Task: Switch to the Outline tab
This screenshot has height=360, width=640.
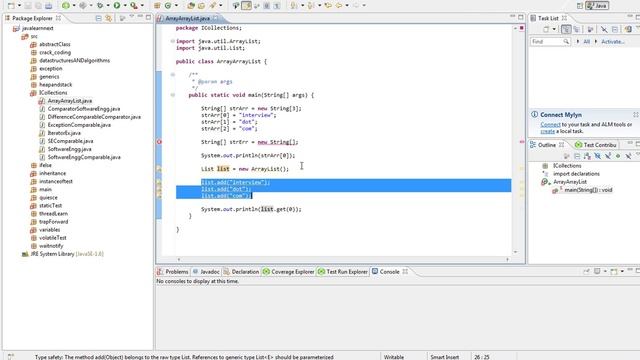Action: click(547, 145)
